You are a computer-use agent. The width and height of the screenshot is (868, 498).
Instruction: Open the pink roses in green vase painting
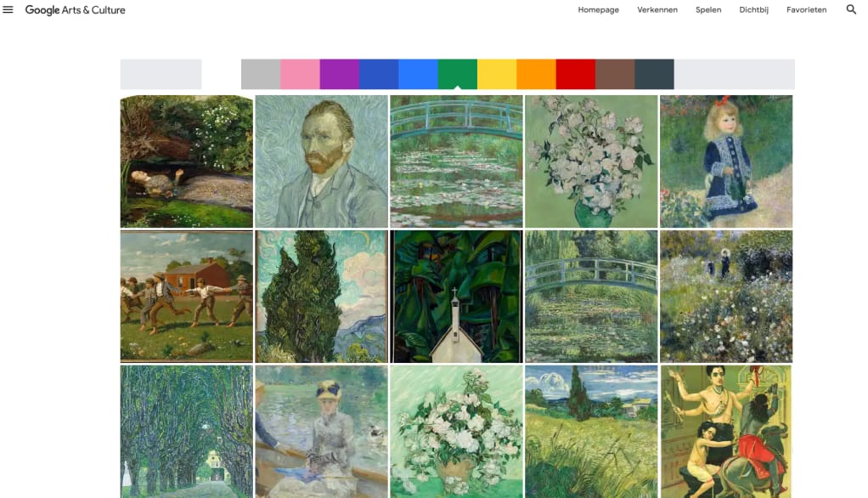(x=591, y=161)
